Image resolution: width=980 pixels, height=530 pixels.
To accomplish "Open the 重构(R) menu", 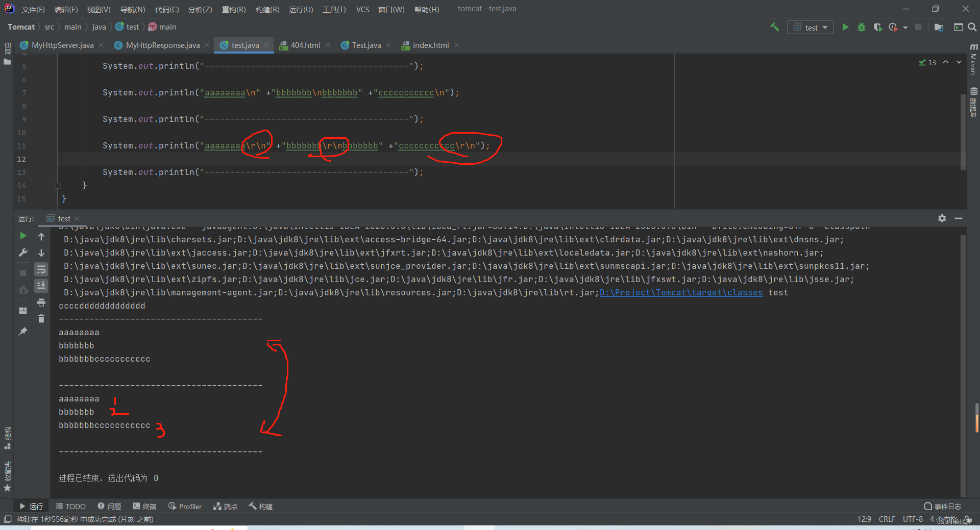I will (x=233, y=9).
